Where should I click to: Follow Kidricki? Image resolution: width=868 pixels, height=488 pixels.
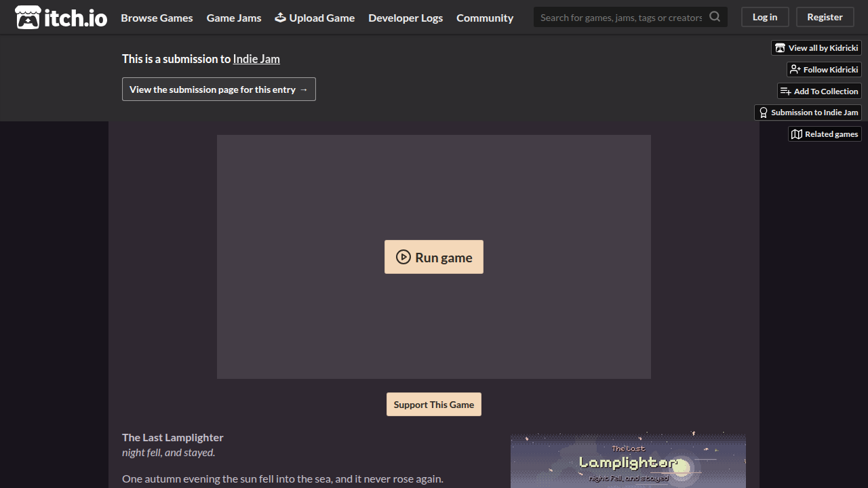[824, 70]
